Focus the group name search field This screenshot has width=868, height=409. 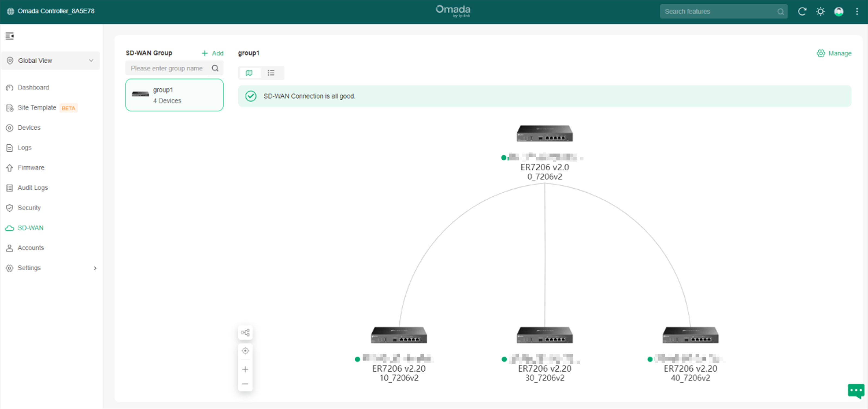(174, 68)
